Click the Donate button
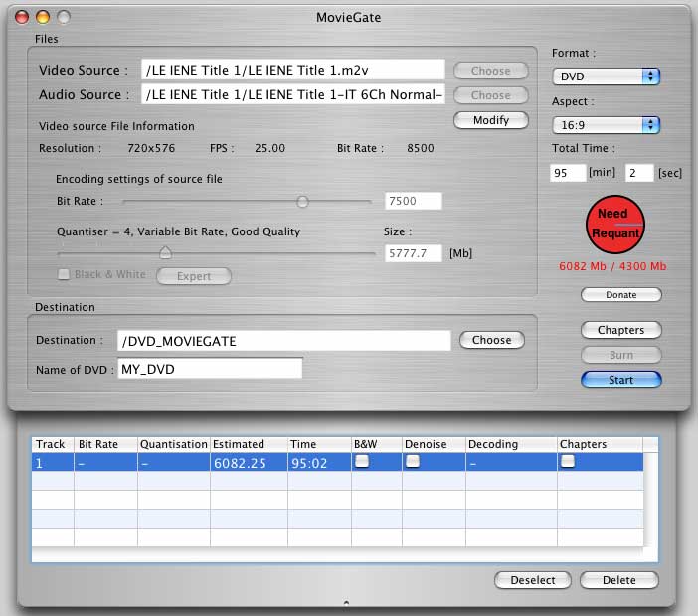698x616 pixels. [x=620, y=295]
